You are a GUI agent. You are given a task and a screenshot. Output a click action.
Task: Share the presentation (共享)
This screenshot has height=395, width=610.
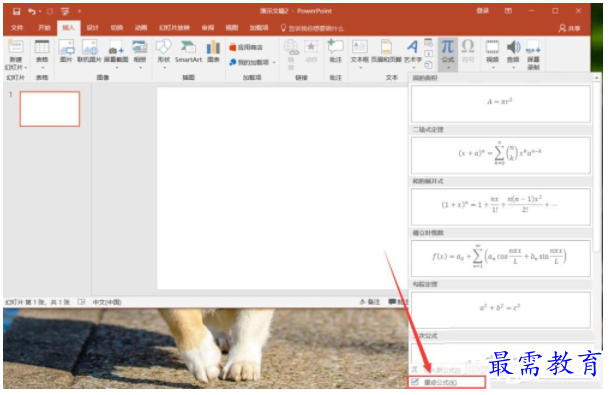point(569,28)
